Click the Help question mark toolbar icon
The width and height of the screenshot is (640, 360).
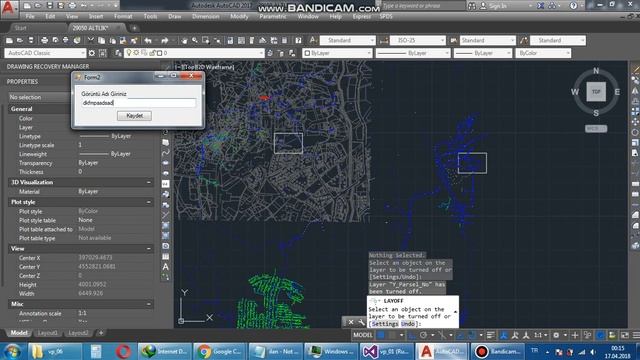[x=298, y=40]
